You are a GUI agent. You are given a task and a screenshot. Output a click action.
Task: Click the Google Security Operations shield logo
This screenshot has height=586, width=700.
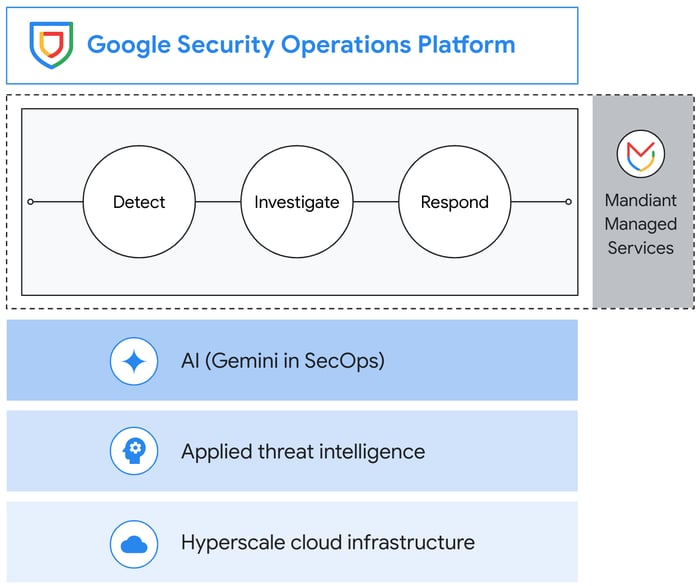coord(50,45)
